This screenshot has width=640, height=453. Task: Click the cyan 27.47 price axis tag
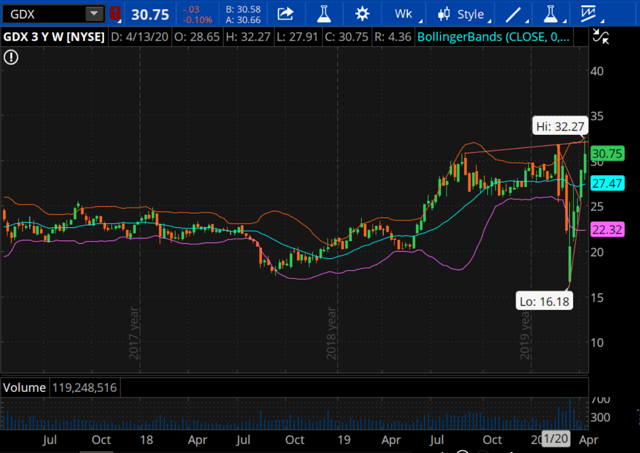tap(607, 183)
